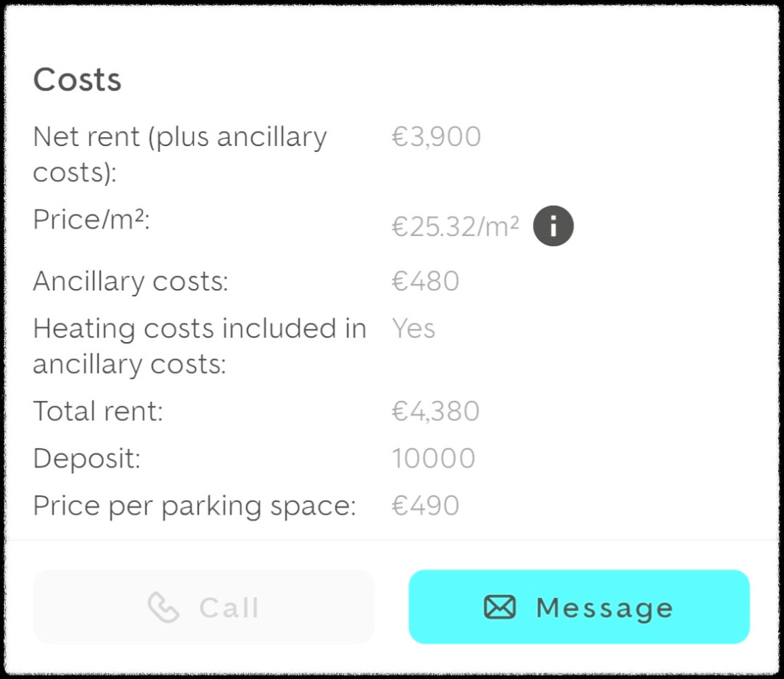Select the 10000 deposit value
The width and height of the screenshot is (784, 679).
pos(433,459)
